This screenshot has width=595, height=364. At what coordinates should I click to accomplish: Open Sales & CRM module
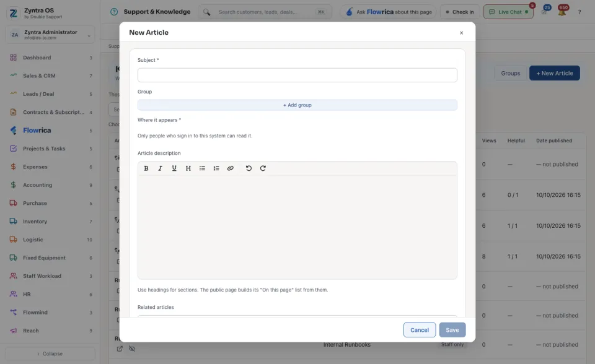coord(50,76)
